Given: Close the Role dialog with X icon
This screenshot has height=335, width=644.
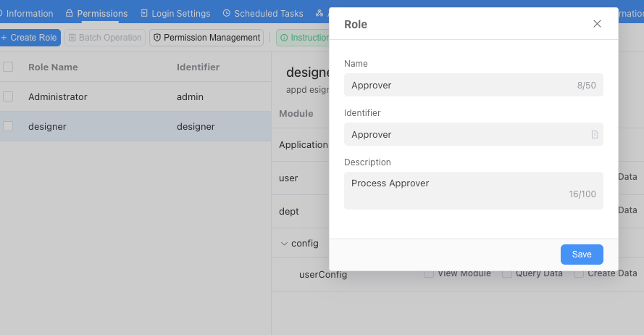Looking at the screenshot, I should pos(597,24).
